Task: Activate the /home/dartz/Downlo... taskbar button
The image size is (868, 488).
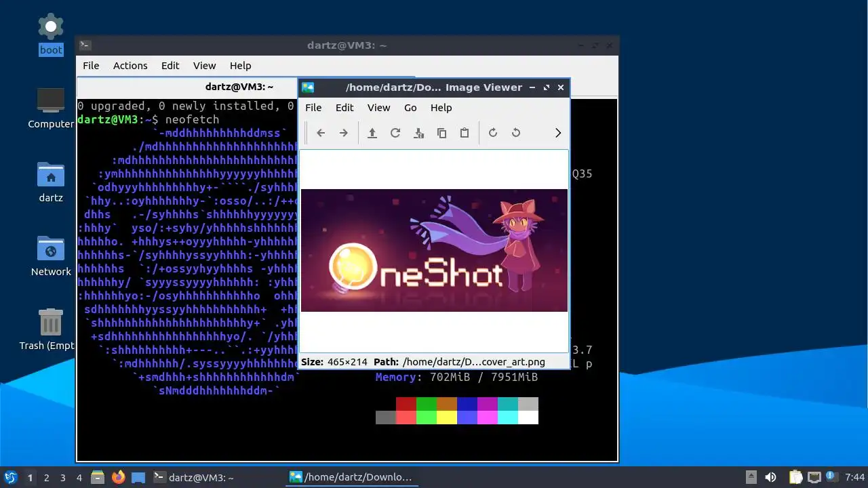Action: click(x=351, y=477)
